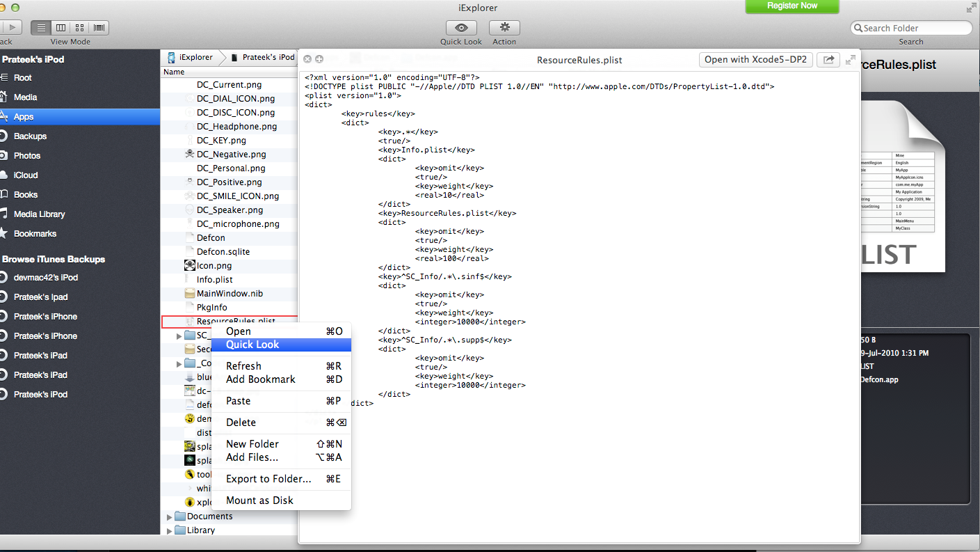Image resolution: width=980 pixels, height=552 pixels.
Task: Open Info.plist in the file list
Action: pos(214,280)
